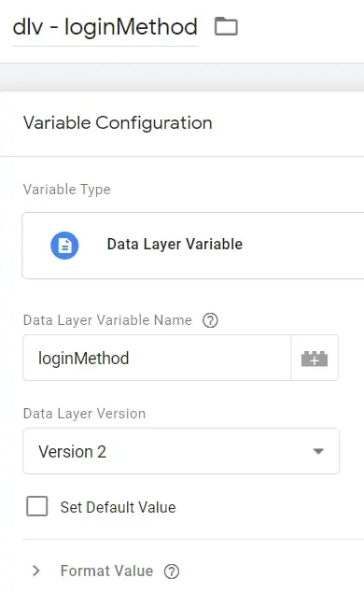Expand Format Value using the chevron arrow
Viewport: 364px width, 592px height.
pos(36,571)
